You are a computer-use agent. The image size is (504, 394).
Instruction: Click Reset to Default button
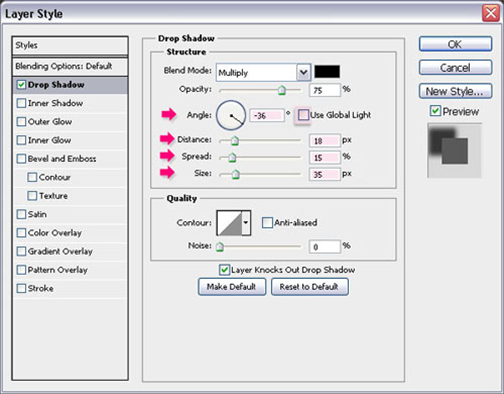tap(310, 287)
